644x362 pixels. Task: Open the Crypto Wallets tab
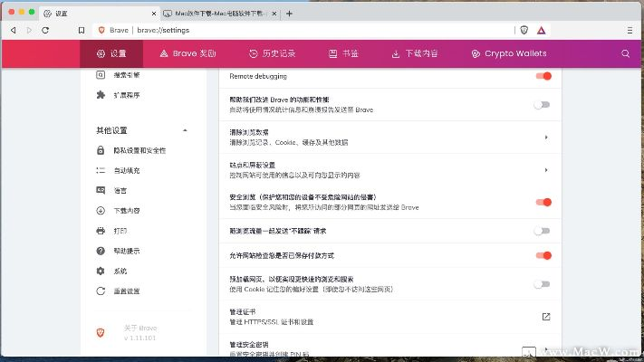[509, 53]
